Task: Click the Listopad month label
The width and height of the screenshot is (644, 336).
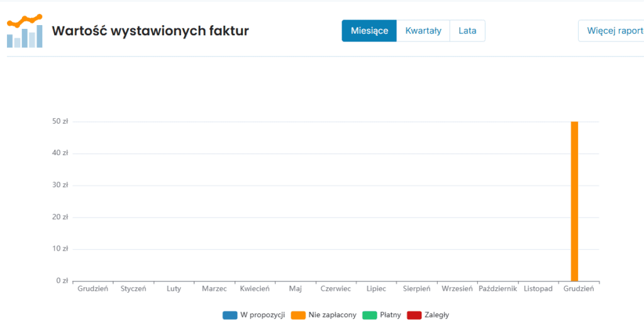Action: point(538,289)
